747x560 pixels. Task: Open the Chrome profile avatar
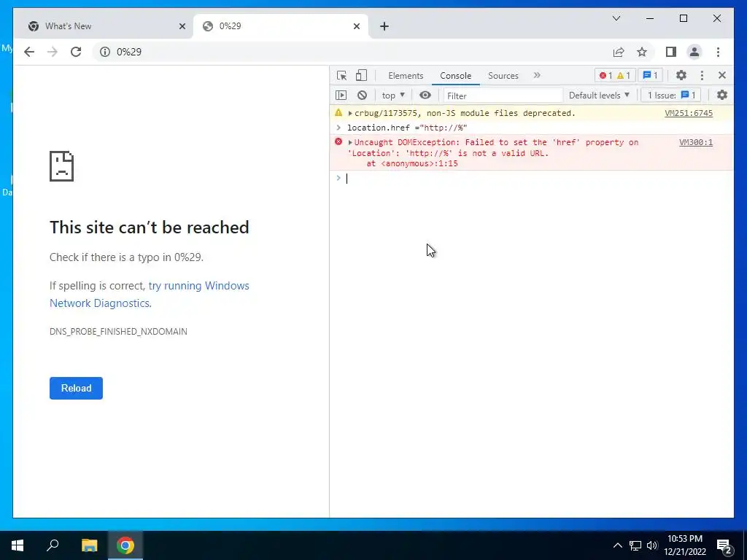point(694,52)
